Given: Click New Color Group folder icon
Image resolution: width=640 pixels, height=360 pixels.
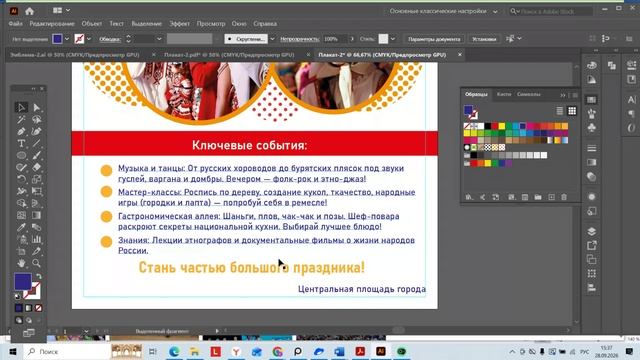Looking at the screenshot, I should 538,197.
